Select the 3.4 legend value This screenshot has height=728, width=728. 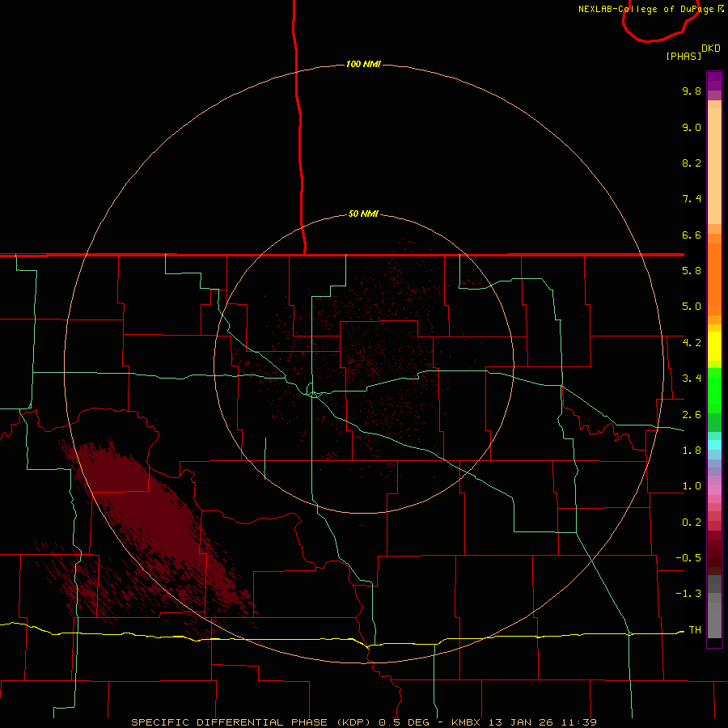692,379
